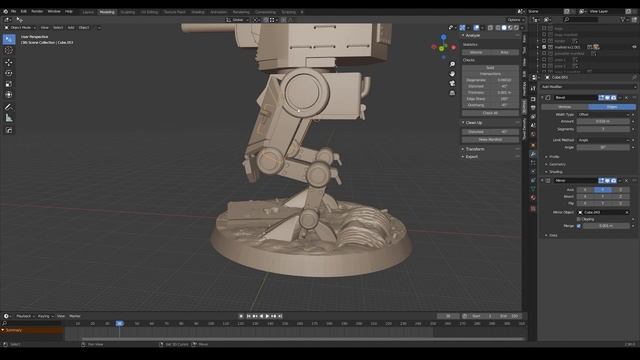Screen dimensions: 640x360
Task: Click the Check All button
Action: tap(490, 113)
